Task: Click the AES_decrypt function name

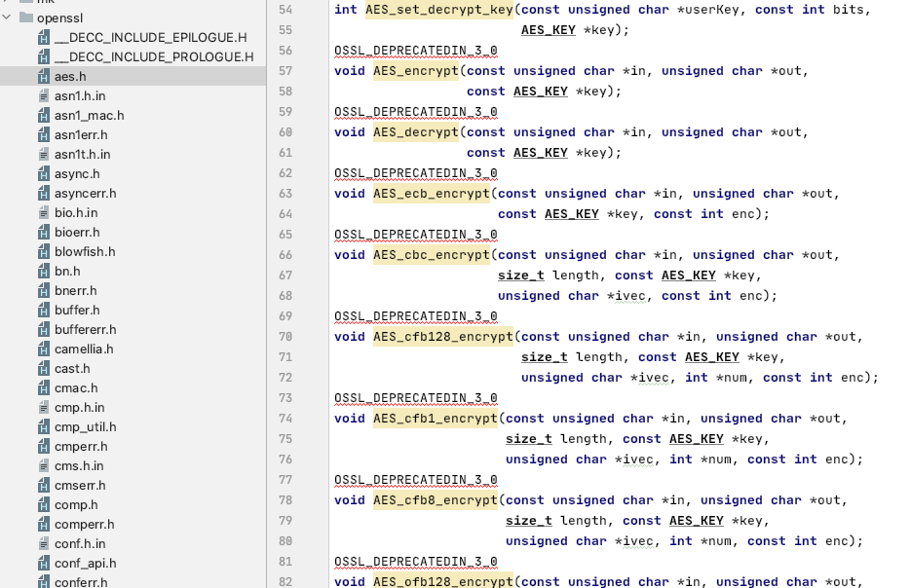Action: (x=416, y=132)
